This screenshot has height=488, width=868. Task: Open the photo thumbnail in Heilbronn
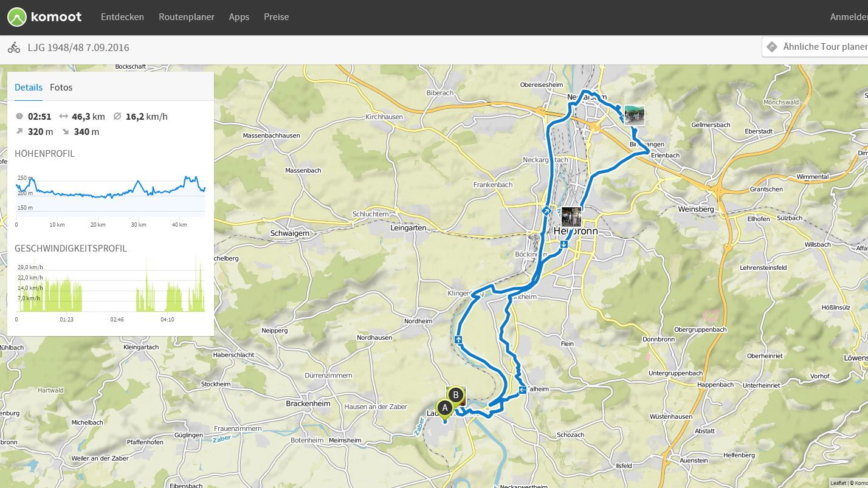pyautogui.click(x=571, y=217)
